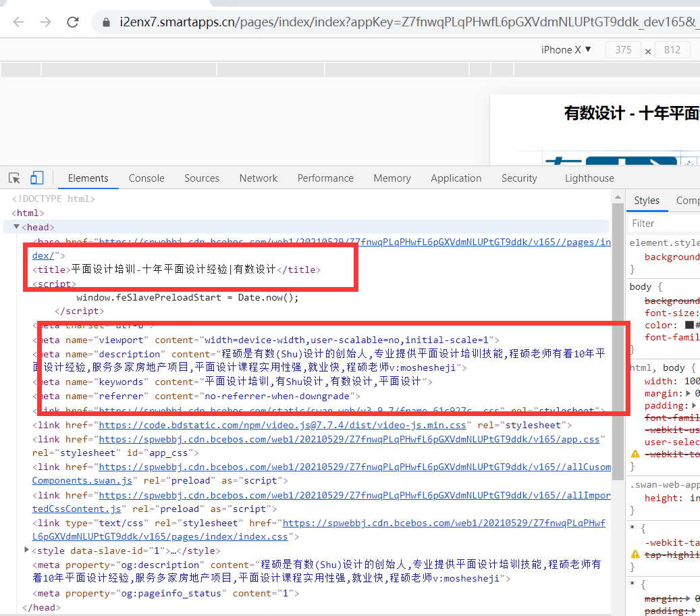Open the video-js.min.css stylesheet link
Viewport: 700px width, 616px height.
282,426
